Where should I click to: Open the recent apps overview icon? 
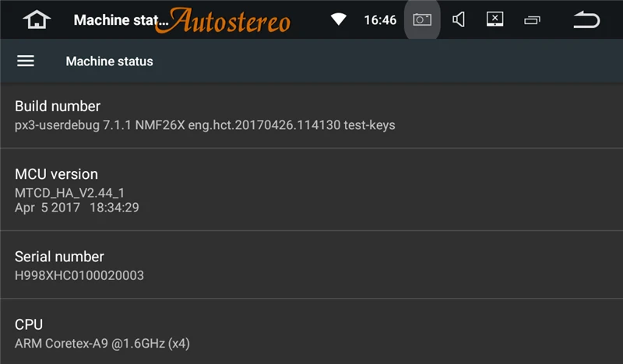[533, 20]
